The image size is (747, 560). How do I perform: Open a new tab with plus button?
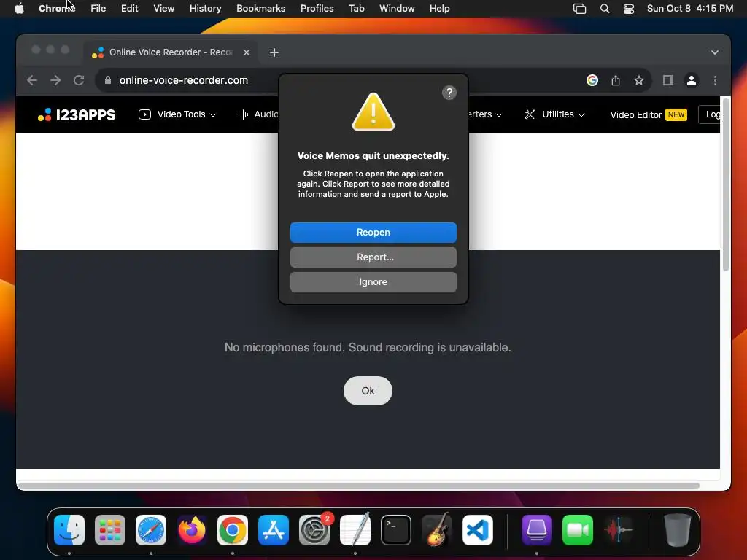[x=274, y=52]
